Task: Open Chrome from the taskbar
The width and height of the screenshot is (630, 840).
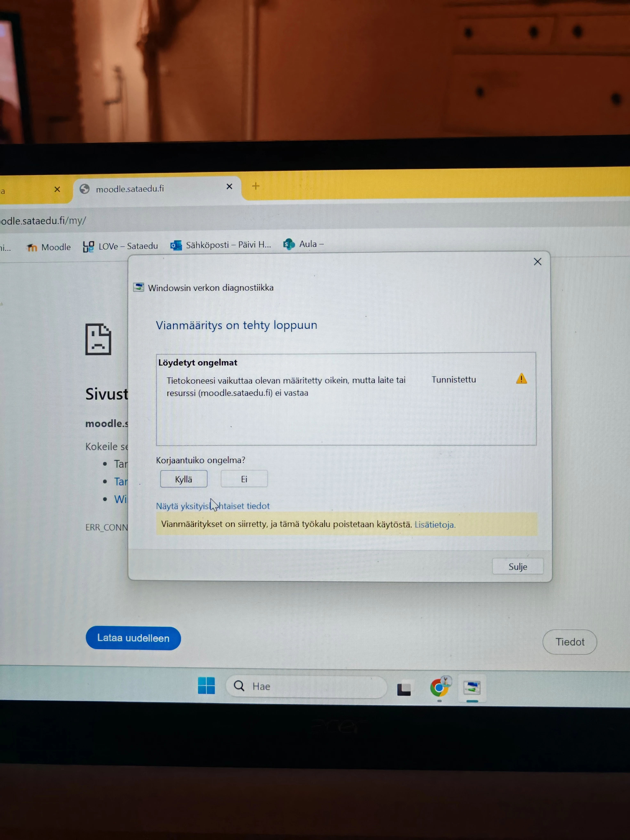Action: (439, 687)
